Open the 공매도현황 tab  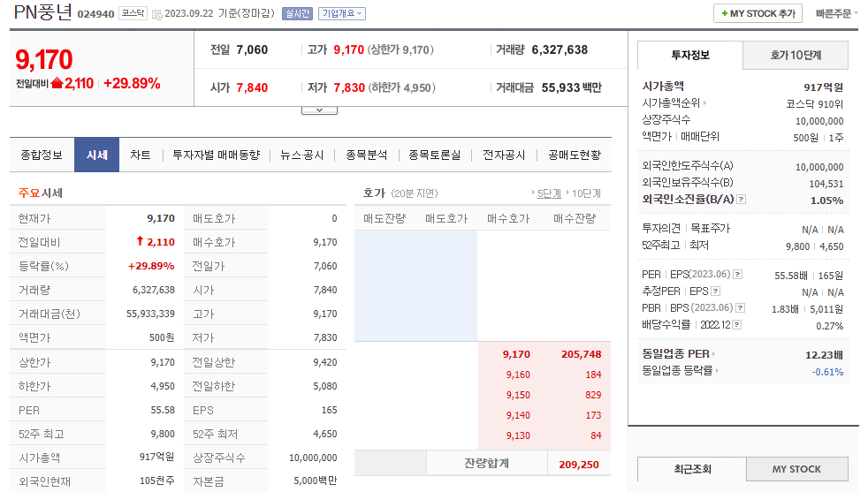pyautogui.click(x=574, y=155)
